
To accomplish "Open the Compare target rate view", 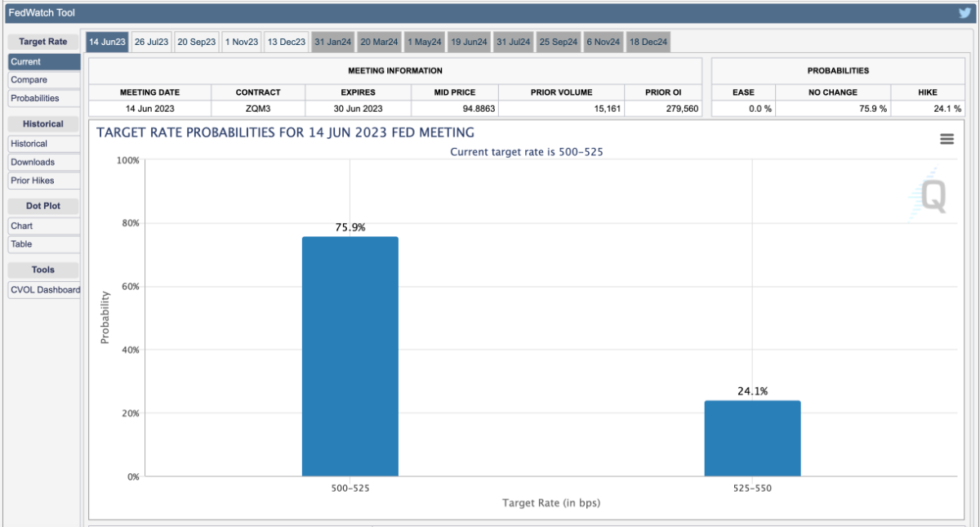I will [x=44, y=80].
